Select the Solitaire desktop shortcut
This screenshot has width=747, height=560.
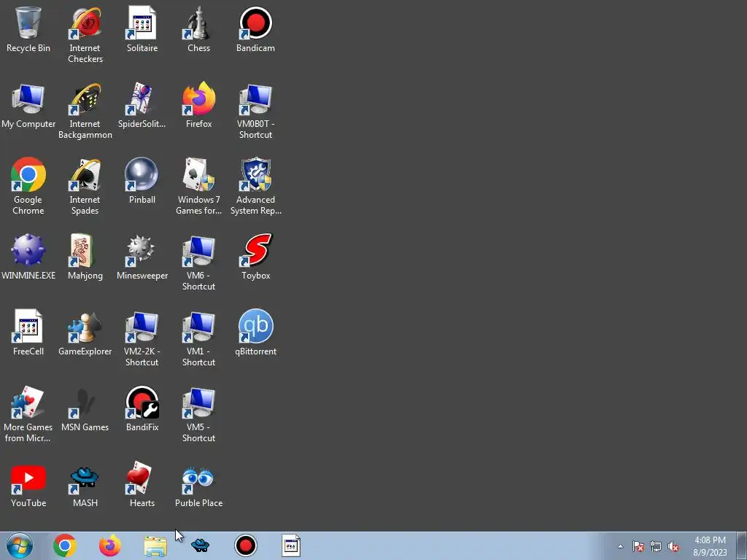click(x=142, y=29)
